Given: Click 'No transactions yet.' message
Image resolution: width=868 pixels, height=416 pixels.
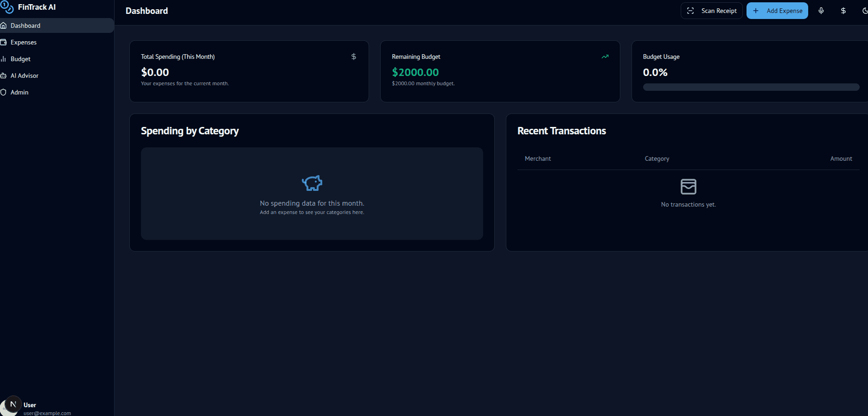Looking at the screenshot, I should click(689, 204).
